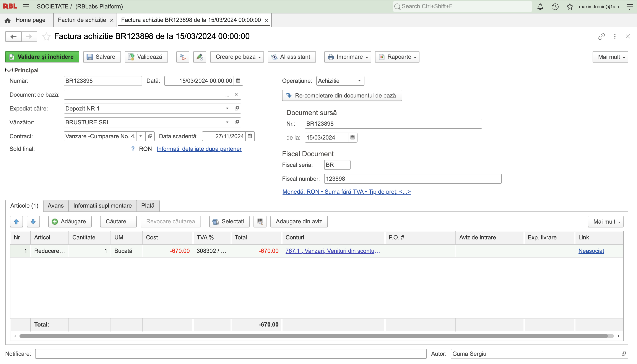637x364 pixels.
Task: Open the main hamburger menu
Action: click(x=26, y=6)
